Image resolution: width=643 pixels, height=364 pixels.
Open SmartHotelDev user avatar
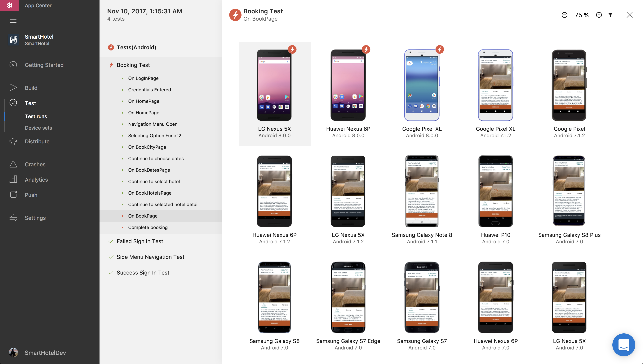(13, 353)
